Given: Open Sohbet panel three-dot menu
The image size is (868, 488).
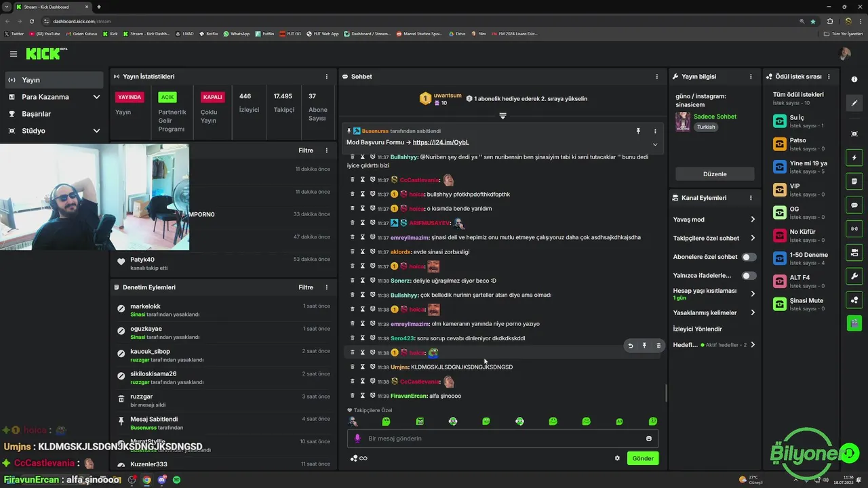Looking at the screenshot, I should 656,77.
